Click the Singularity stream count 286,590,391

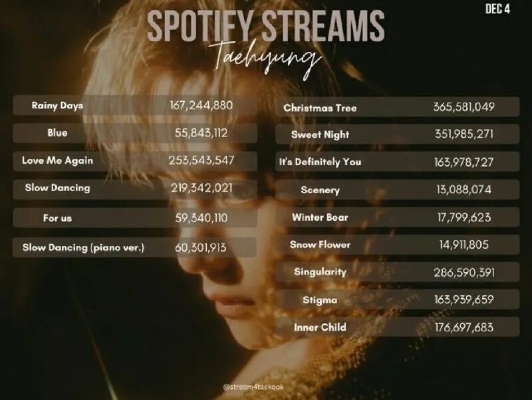(x=464, y=272)
